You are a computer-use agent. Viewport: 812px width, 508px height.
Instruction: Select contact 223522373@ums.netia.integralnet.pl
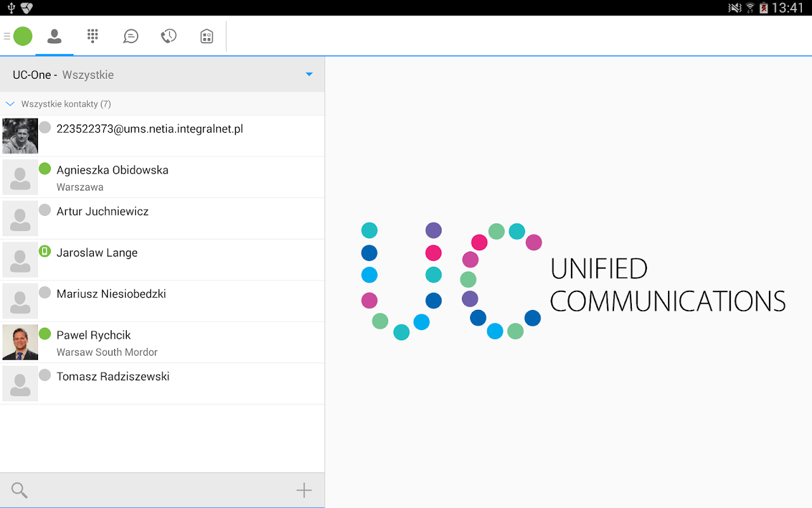(x=162, y=136)
